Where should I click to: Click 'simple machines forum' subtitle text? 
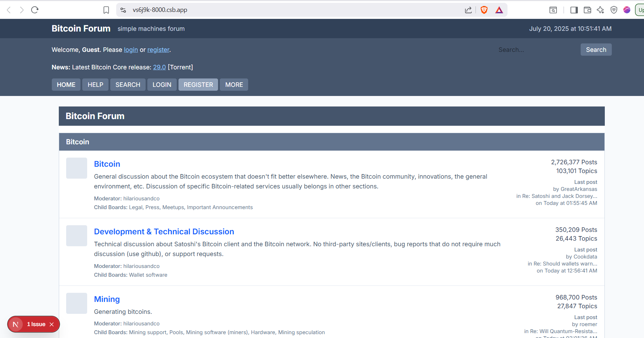[x=151, y=29]
